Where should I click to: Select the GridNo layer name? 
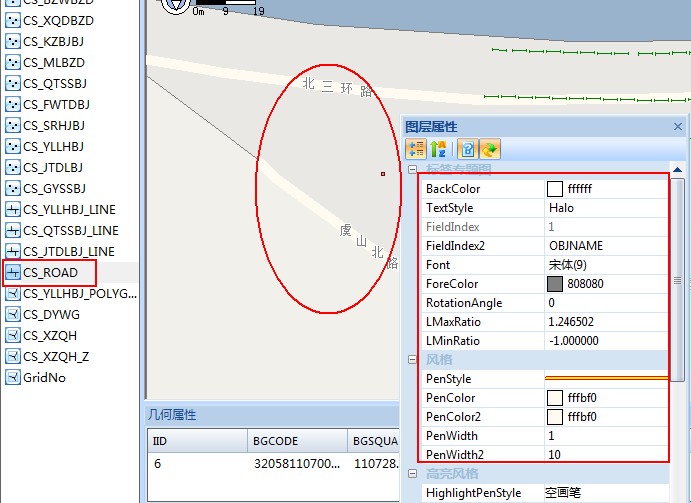click(44, 378)
